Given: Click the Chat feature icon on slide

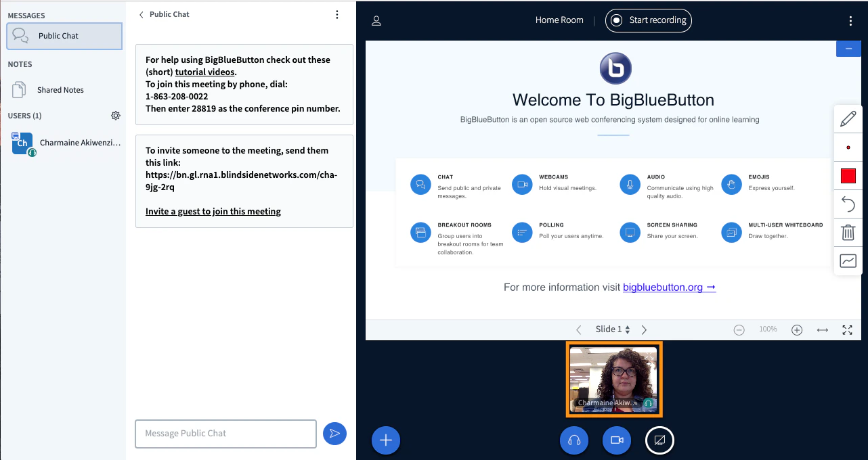Looking at the screenshot, I should pos(420,184).
